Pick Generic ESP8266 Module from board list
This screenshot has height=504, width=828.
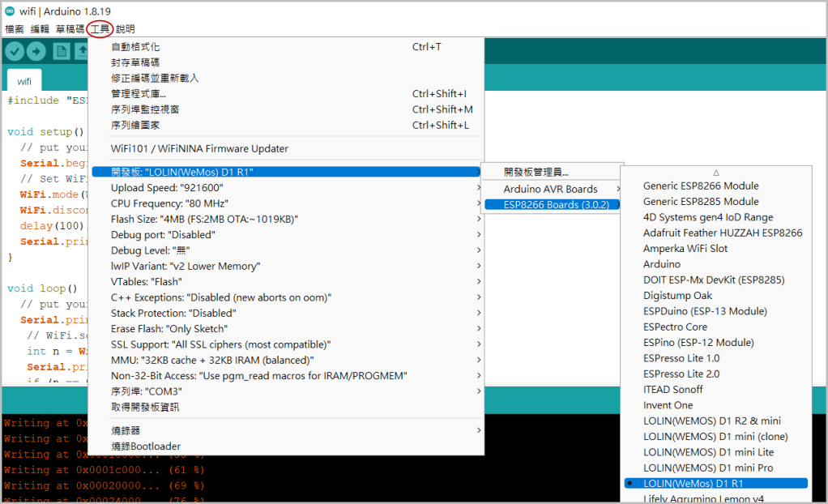[700, 186]
